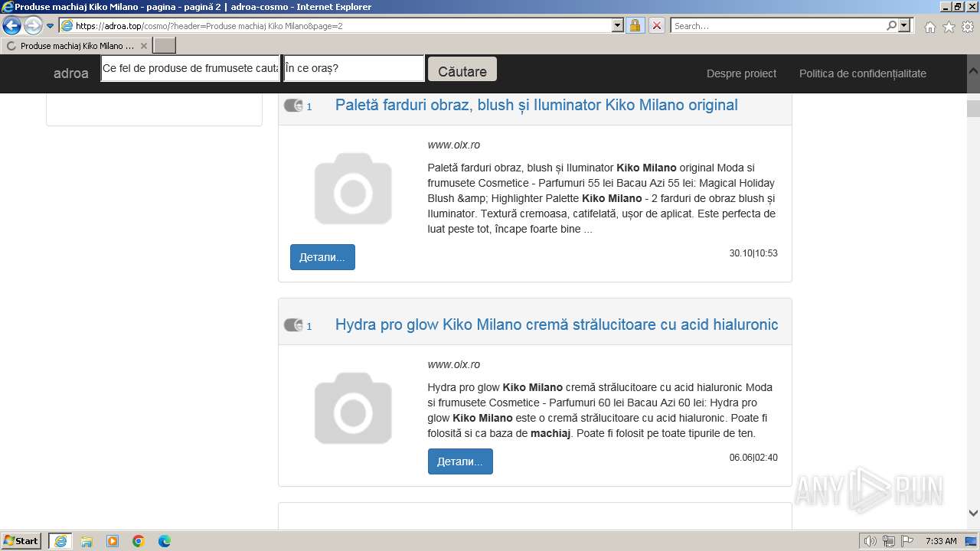Open the recent pages dropdown arrow
The image size is (980, 551).
[51, 25]
